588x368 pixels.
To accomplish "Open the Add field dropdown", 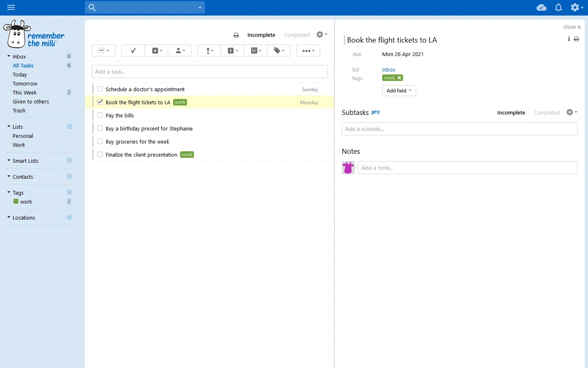I will [399, 91].
